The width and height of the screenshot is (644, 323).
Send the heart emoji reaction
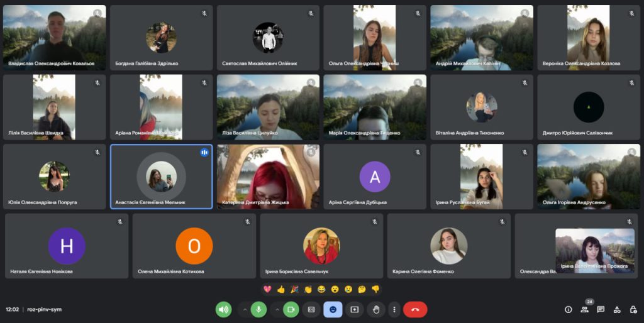[x=267, y=289]
